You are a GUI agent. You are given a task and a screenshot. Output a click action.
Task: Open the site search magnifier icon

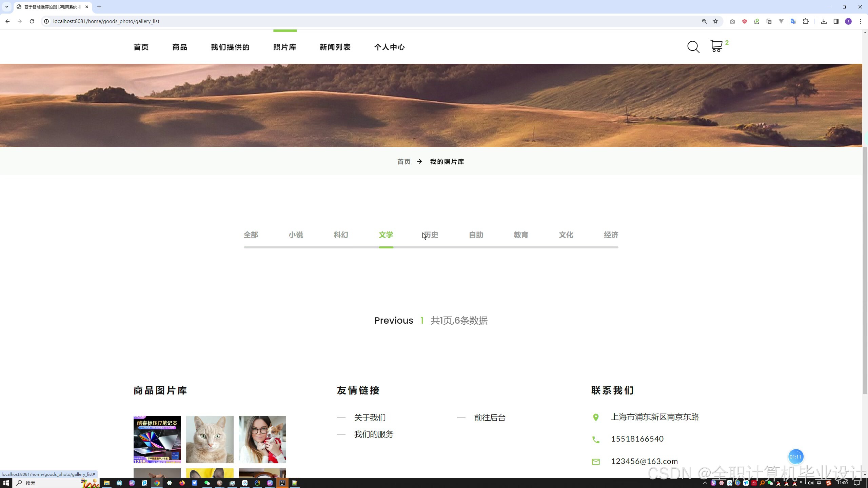[x=693, y=47]
